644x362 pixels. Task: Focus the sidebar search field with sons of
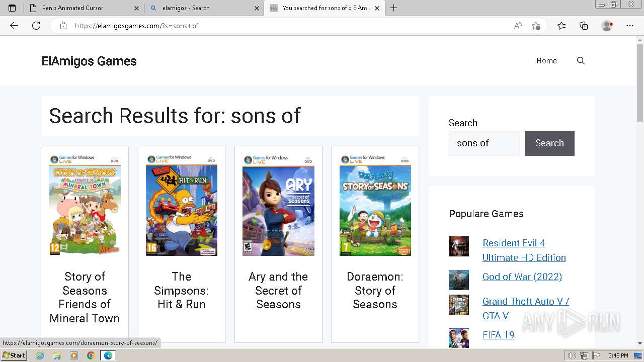[484, 143]
